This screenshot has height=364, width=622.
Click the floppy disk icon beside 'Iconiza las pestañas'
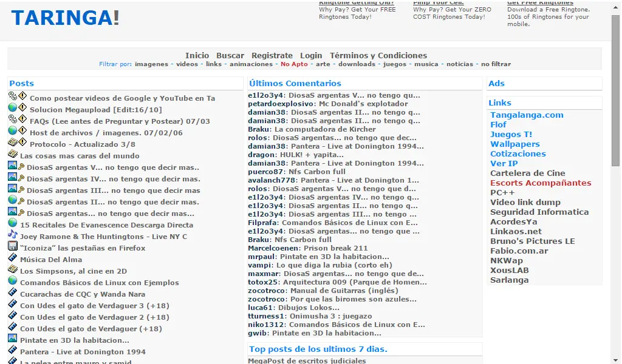point(13,246)
